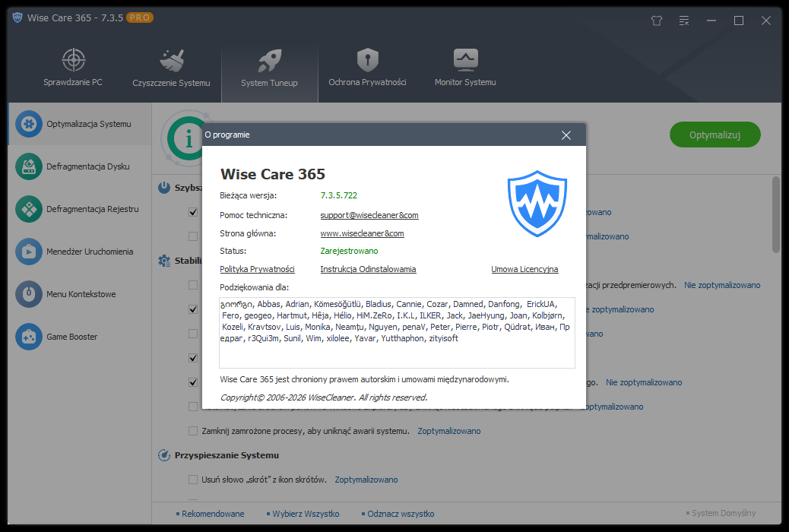Click the Menu Kontekstowe icon

(29, 294)
